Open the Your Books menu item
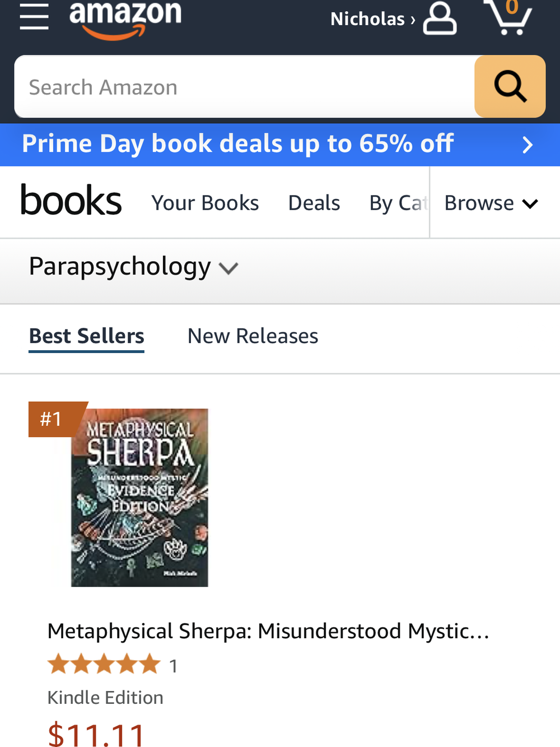Viewport: 560px width, 747px height. 205,203
